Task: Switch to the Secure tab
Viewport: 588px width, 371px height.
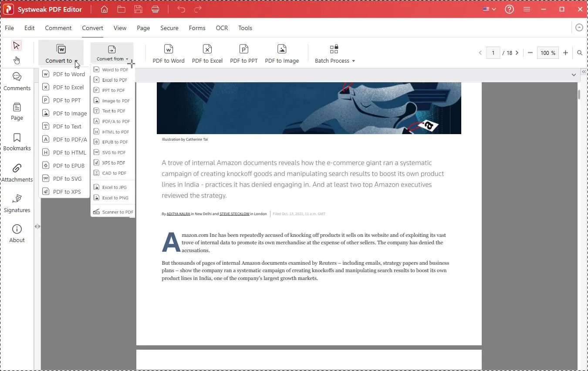Action: (x=169, y=28)
